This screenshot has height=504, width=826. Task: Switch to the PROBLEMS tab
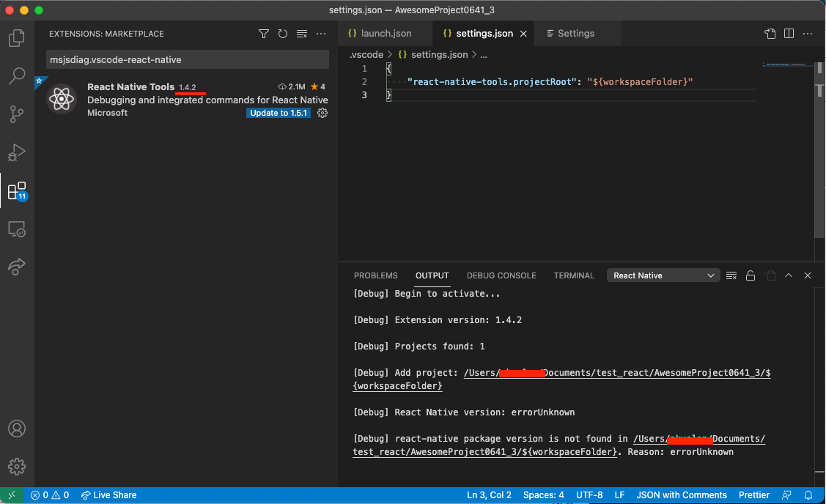[x=375, y=275]
